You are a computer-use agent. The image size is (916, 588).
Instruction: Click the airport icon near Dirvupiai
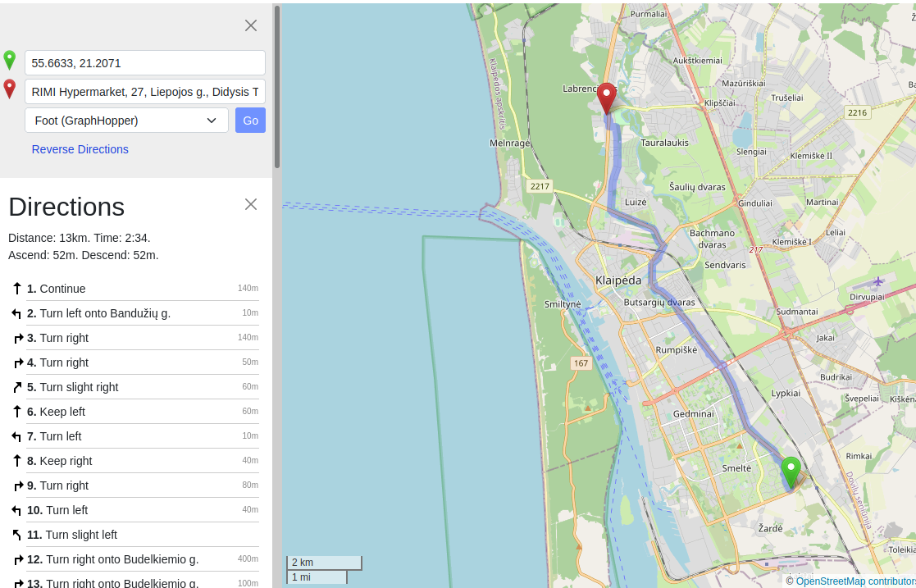[x=879, y=281]
